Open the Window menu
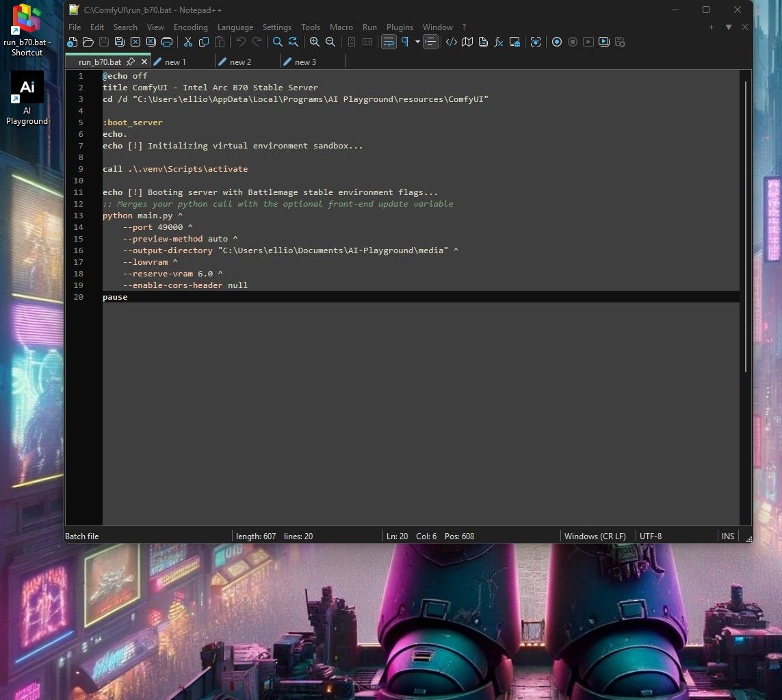 pos(438,27)
